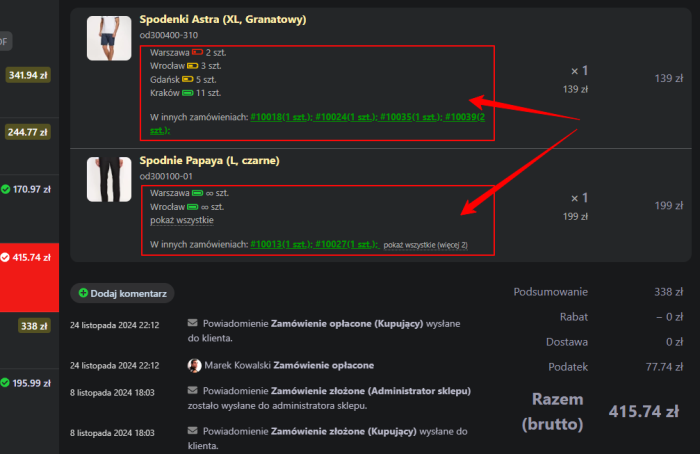The height and width of the screenshot is (454, 700).
Task: Click envelope icon of Administrator sklepu notification
Action: point(193,391)
